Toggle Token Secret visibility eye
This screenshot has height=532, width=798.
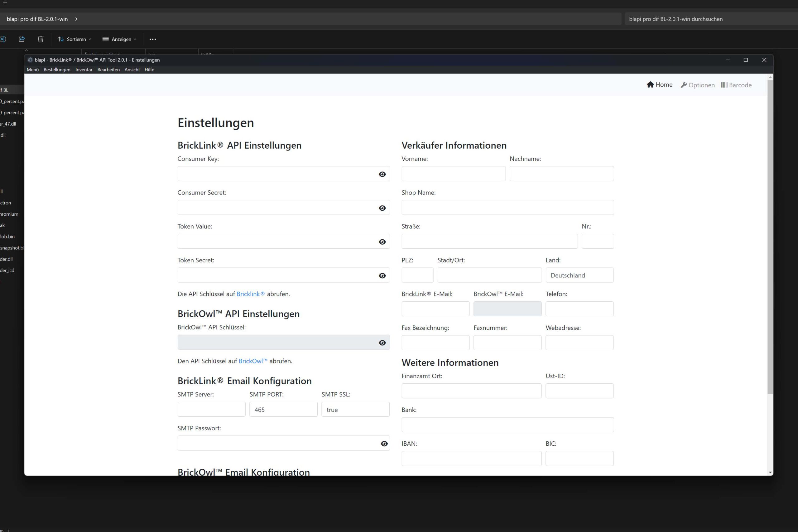pyautogui.click(x=382, y=276)
